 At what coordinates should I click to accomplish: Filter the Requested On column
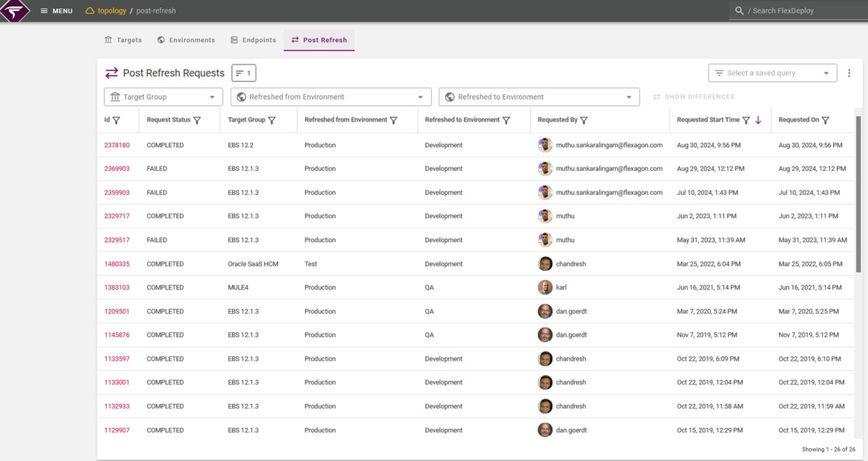point(825,121)
